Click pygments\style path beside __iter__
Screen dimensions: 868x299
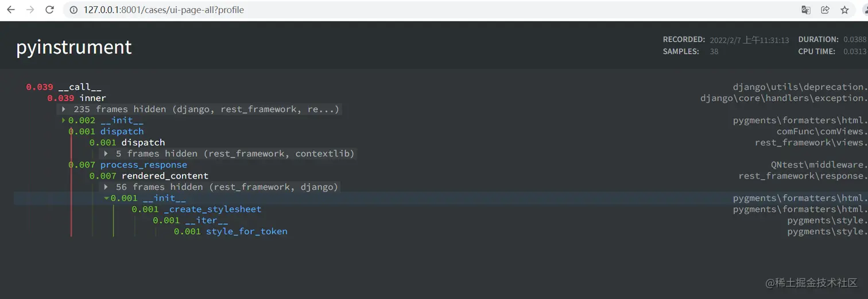coord(827,220)
